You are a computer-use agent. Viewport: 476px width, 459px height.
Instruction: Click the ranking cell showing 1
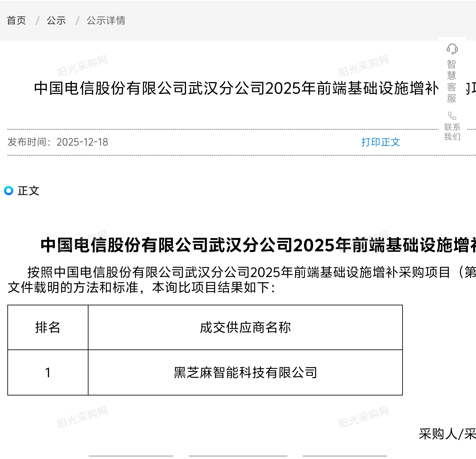coord(48,372)
